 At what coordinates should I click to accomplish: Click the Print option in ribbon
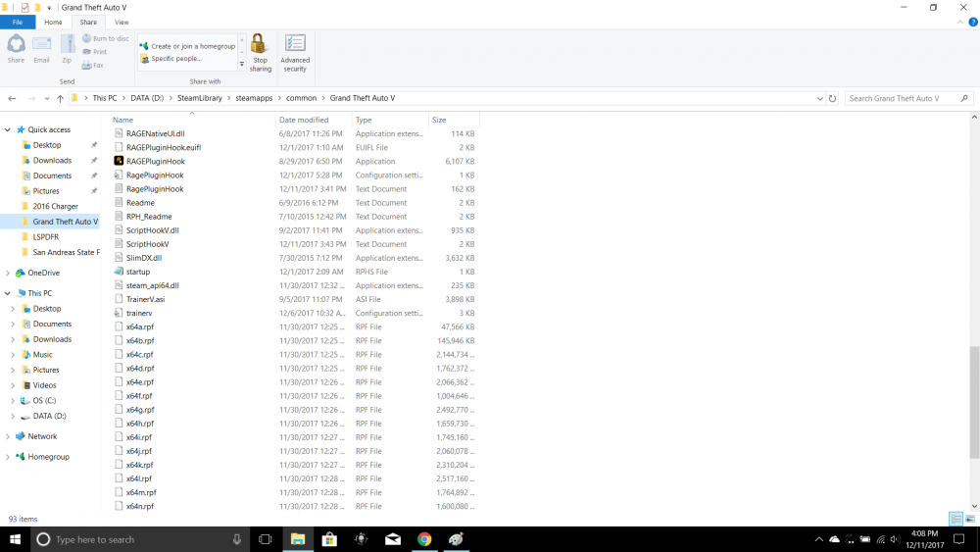pos(94,52)
